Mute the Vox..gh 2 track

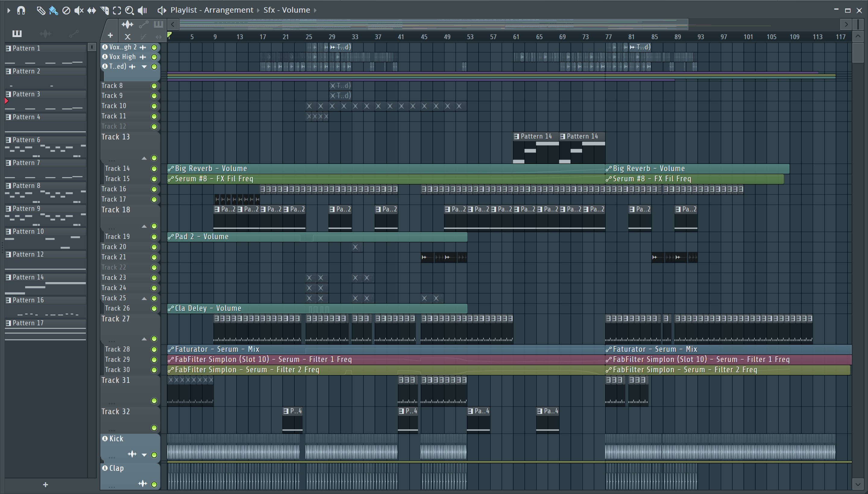point(154,48)
